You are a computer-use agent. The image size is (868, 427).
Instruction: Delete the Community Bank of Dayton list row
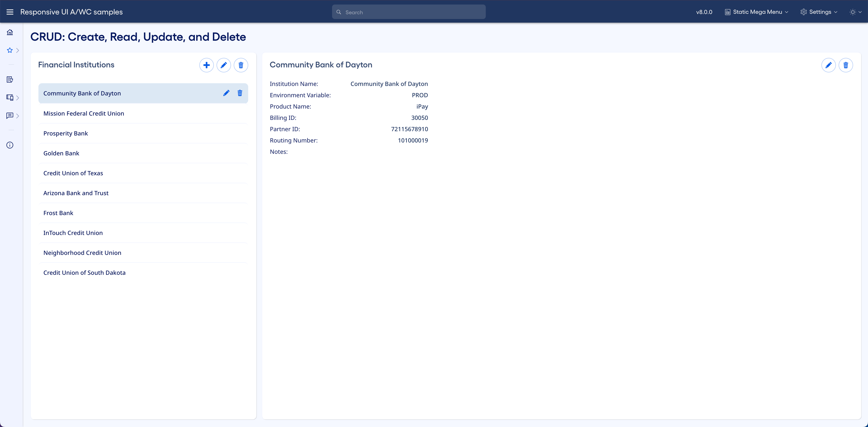240,93
